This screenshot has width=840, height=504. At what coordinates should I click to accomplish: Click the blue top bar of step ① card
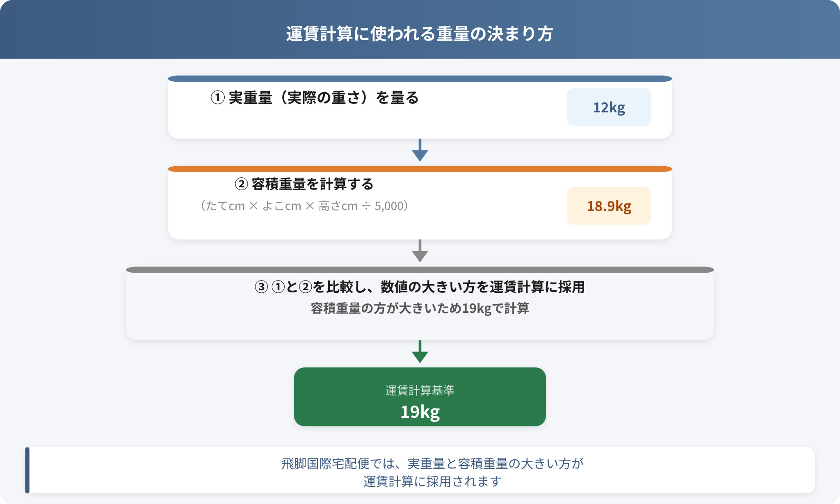pyautogui.click(x=420, y=79)
